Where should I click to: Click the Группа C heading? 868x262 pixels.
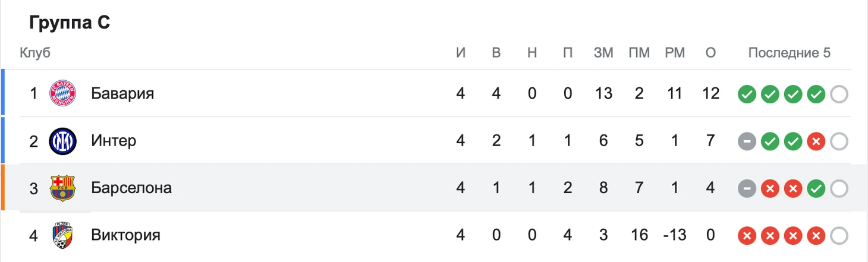[70, 23]
